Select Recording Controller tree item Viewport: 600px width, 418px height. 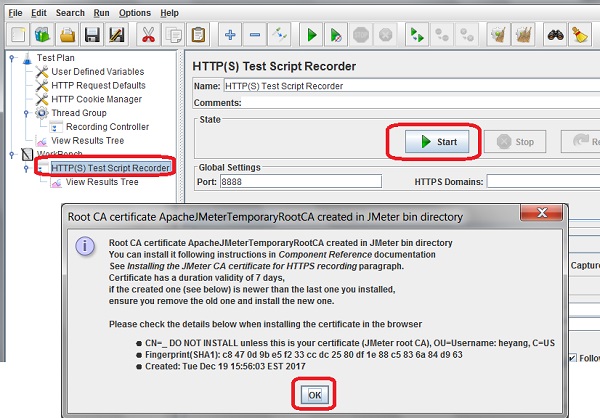tap(107, 127)
